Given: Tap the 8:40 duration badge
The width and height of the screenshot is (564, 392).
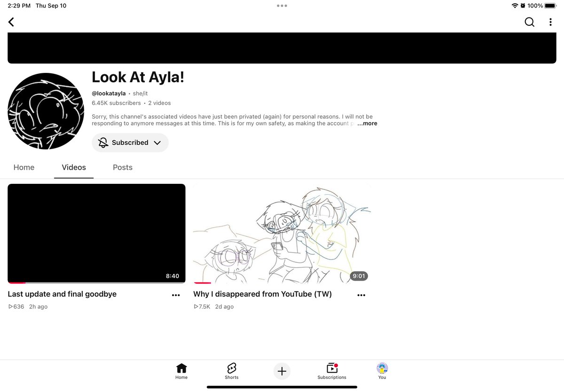Looking at the screenshot, I should tap(172, 276).
